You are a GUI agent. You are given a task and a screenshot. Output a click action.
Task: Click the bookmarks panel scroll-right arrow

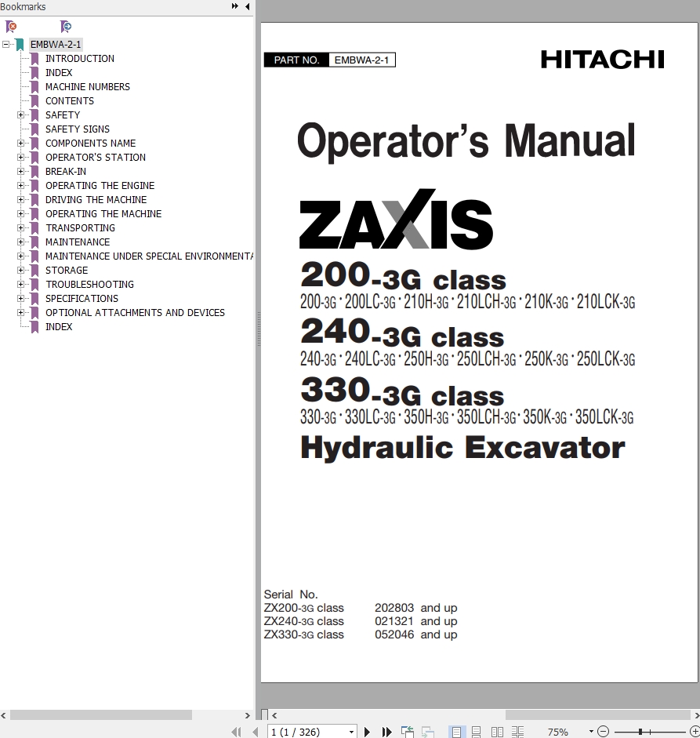pos(248,715)
